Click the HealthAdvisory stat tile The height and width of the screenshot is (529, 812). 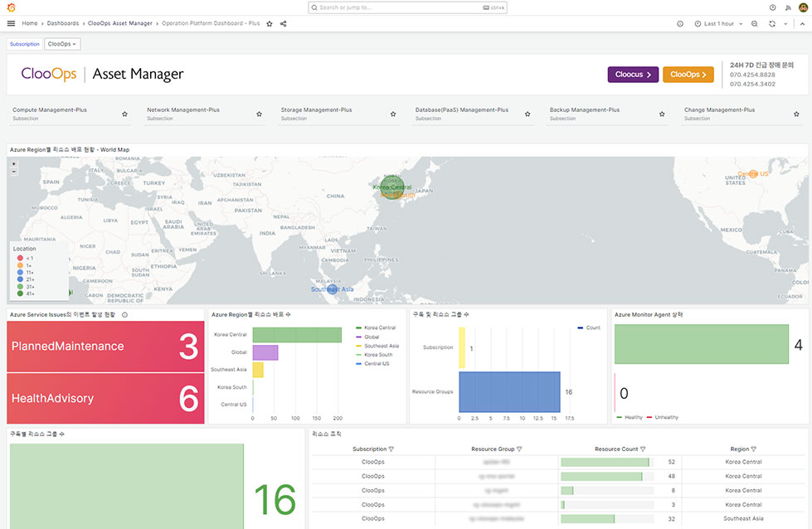tap(105, 399)
